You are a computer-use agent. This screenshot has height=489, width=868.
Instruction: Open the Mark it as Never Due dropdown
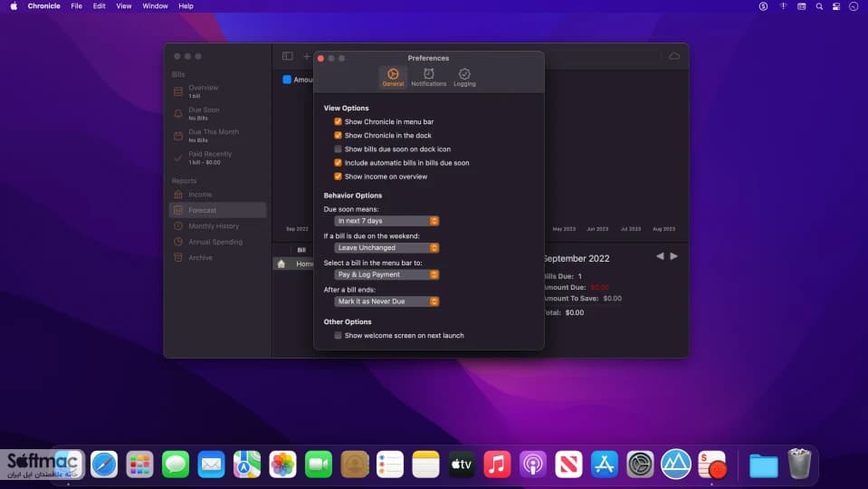(x=386, y=302)
